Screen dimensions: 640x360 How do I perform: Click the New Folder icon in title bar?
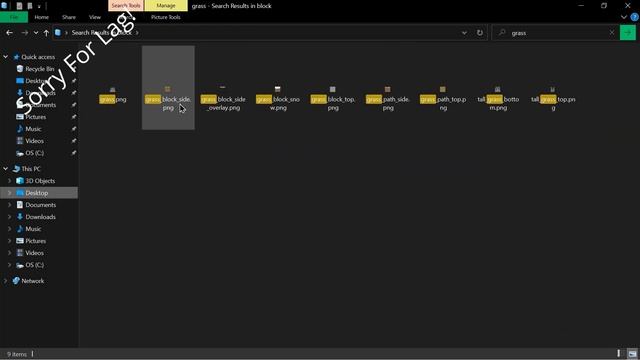coord(30,6)
